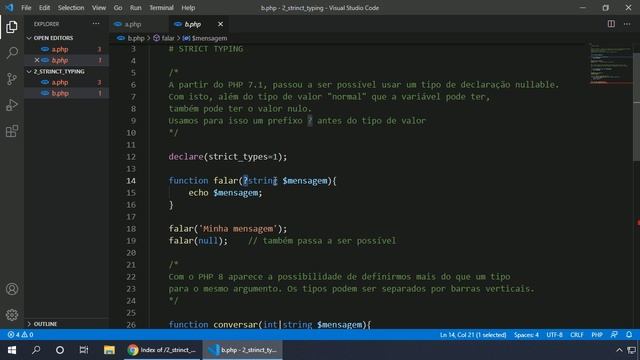The height and width of the screenshot is (360, 640).
Task: Open the Action Center icon in tray
Action: (631, 350)
